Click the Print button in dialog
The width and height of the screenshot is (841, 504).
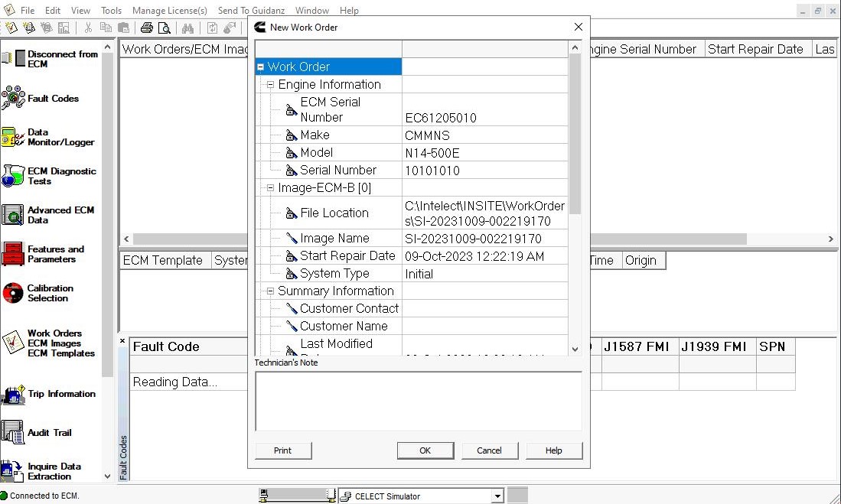tap(283, 450)
